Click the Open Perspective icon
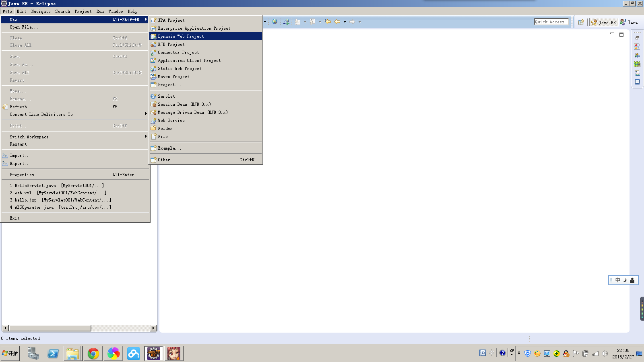644x362 pixels. click(x=581, y=22)
